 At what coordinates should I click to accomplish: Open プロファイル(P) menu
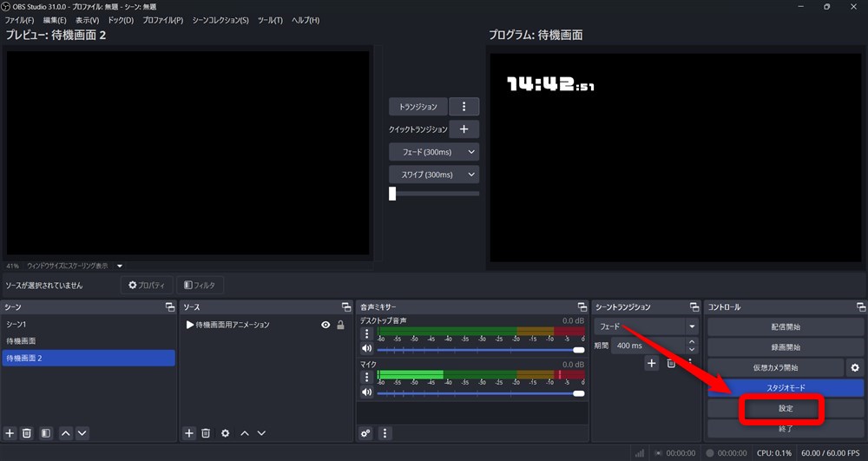click(x=163, y=20)
